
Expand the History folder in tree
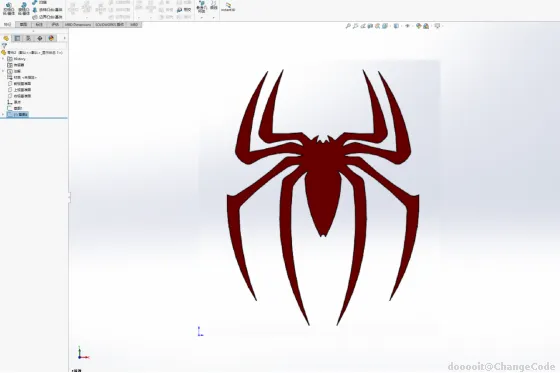[3, 59]
